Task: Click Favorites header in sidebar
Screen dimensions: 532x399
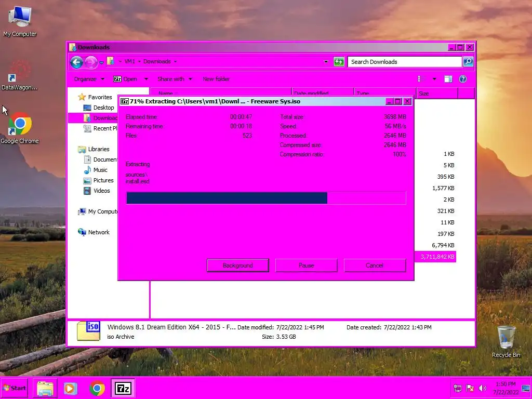Action: coord(100,97)
